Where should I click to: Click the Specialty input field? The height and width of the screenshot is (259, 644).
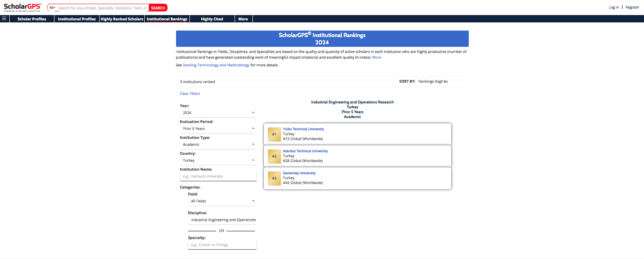(222, 245)
